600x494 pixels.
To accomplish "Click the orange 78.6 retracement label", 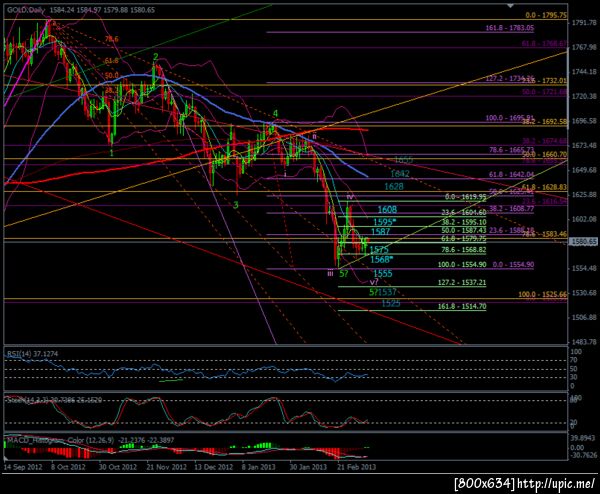I will click(x=112, y=39).
